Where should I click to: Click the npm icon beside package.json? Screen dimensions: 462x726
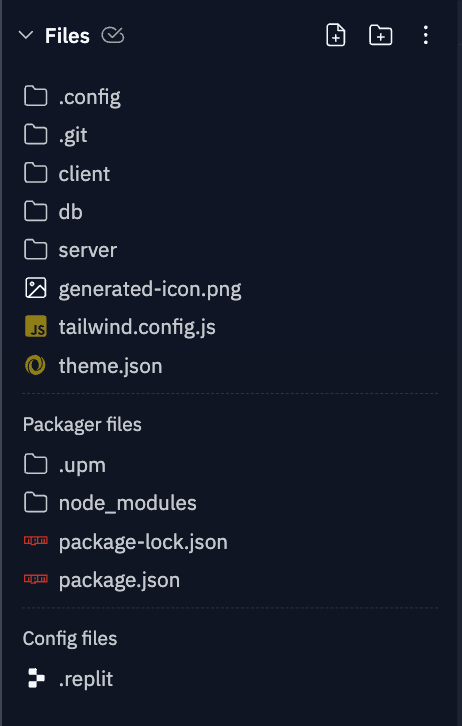click(36, 579)
